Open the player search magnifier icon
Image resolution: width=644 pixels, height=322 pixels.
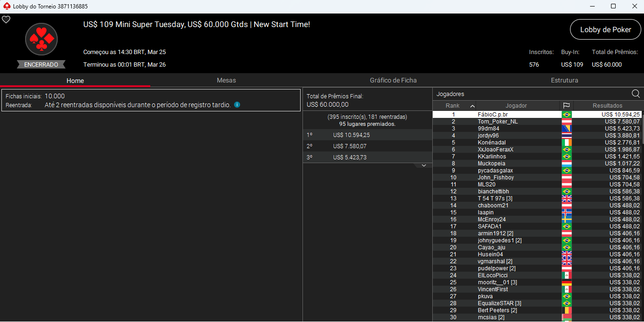pos(636,94)
